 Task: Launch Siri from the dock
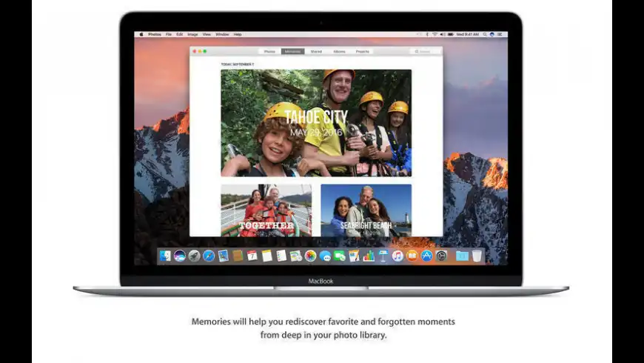click(179, 256)
